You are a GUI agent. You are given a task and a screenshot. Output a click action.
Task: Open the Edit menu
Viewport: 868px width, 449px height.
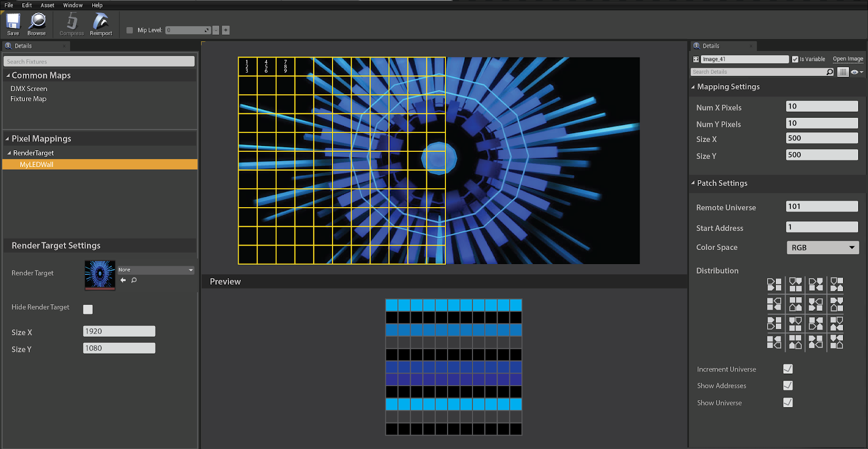[x=27, y=5]
